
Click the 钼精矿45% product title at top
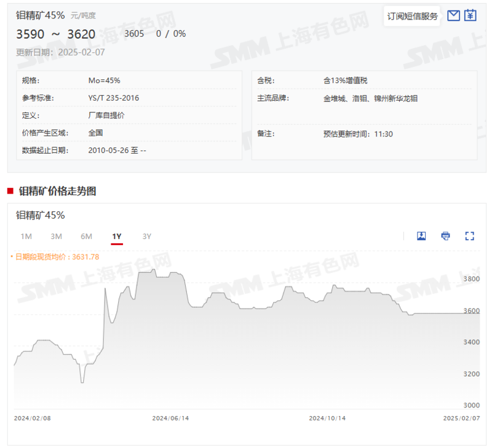point(40,15)
